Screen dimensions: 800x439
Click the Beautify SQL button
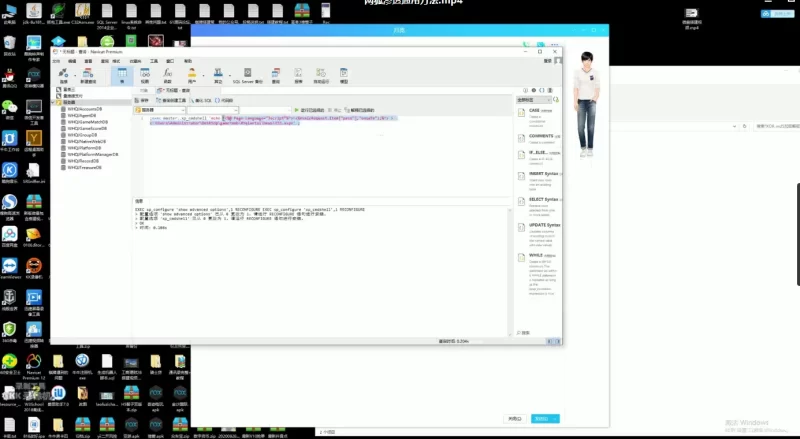[201, 101]
